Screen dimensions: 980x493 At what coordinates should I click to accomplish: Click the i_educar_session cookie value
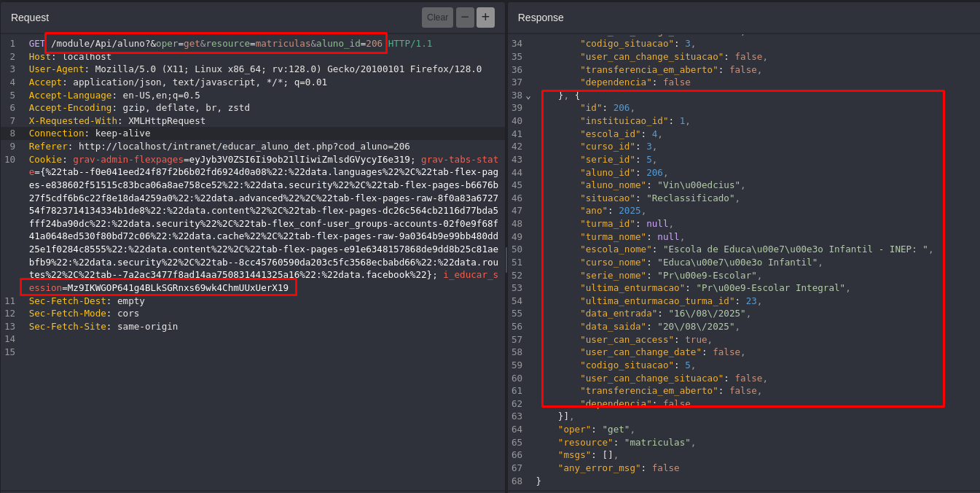[177, 288]
